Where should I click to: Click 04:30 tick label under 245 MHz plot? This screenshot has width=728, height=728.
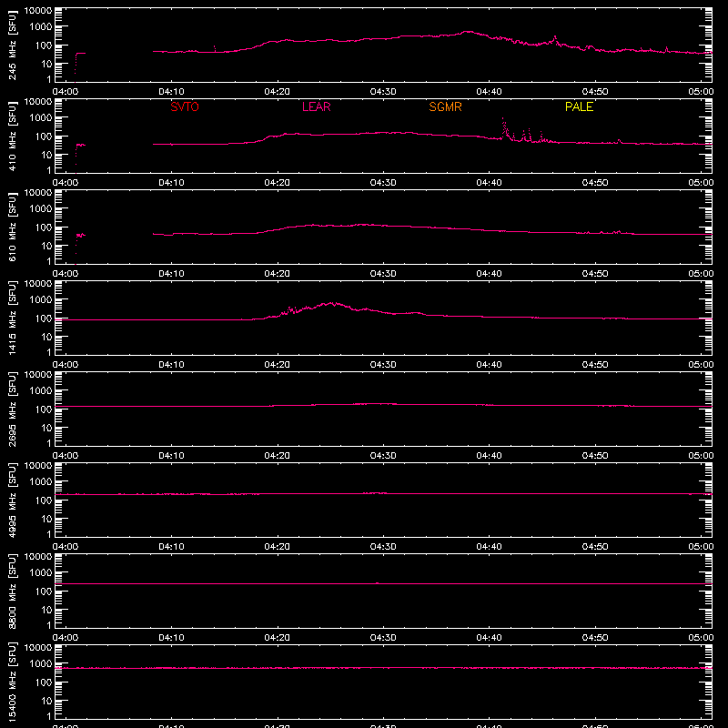pyautogui.click(x=383, y=92)
